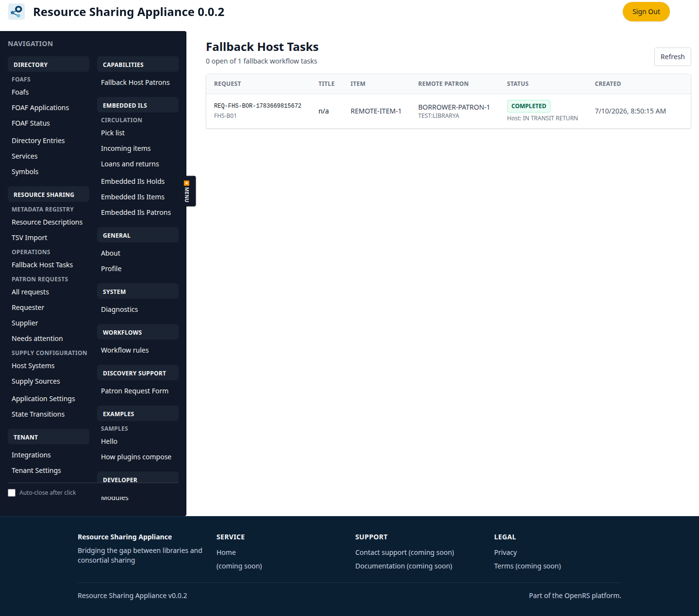Toggle the SYSTEM section header
The width and height of the screenshot is (699, 616).
[138, 292]
